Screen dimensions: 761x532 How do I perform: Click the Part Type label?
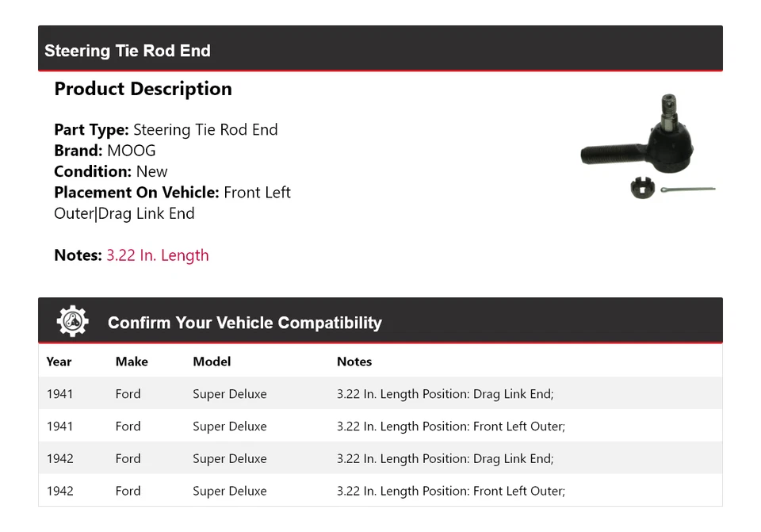pos(91,130)
